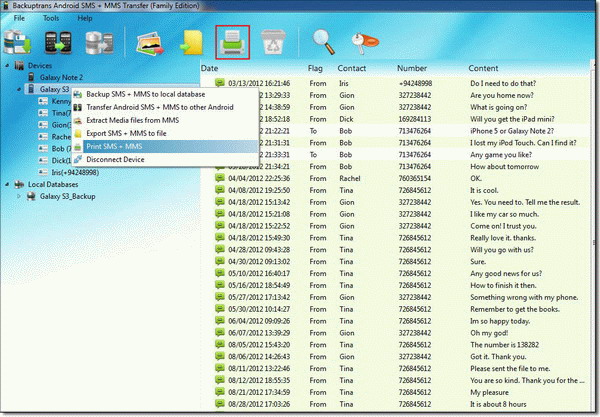Viewport: 600px width, 417px height.
Task: Choose Disconnect Device in context menu
Action: [x=165, y=159]
